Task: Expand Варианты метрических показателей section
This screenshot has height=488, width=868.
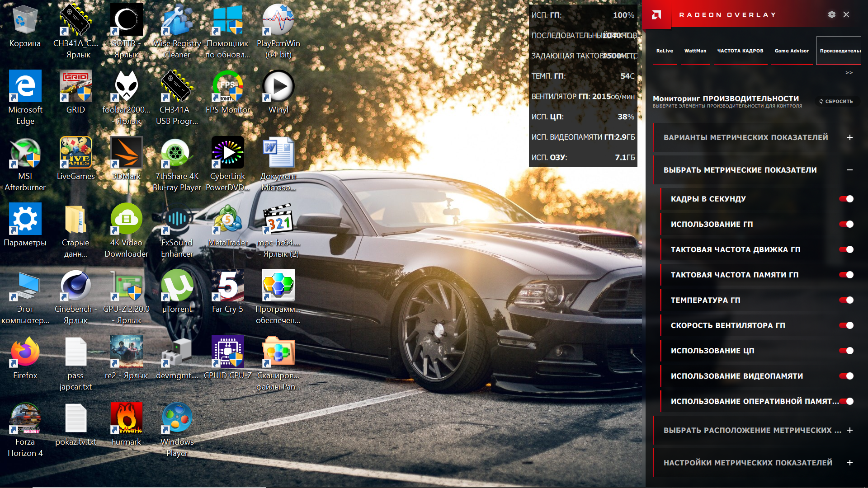Action: tap(849, 137)
